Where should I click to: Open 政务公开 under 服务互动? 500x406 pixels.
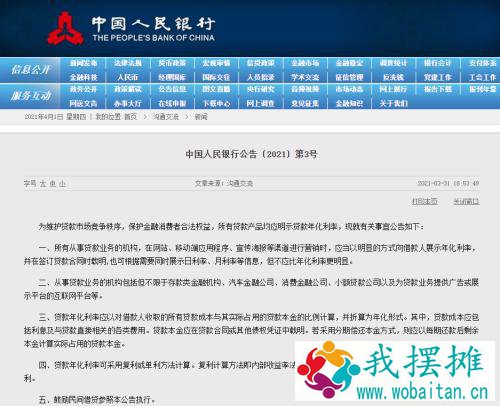tap(83, 89)
